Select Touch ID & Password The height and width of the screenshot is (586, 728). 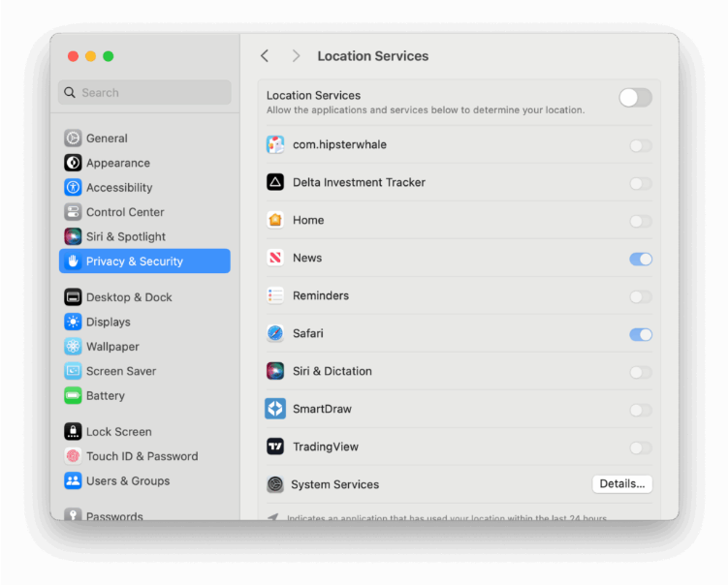coord(144,456)
